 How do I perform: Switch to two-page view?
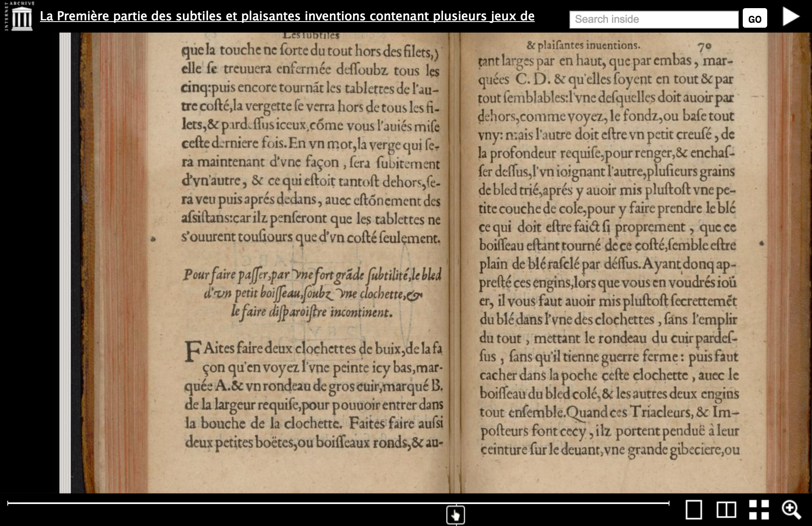(x=726, y=510)
